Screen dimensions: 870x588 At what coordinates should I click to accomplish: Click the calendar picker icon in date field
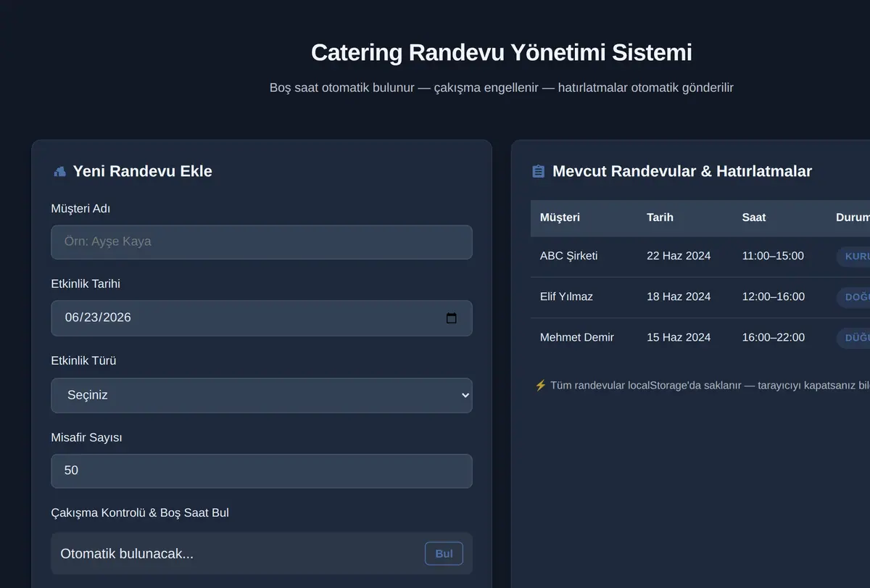(x=451, y=318)
